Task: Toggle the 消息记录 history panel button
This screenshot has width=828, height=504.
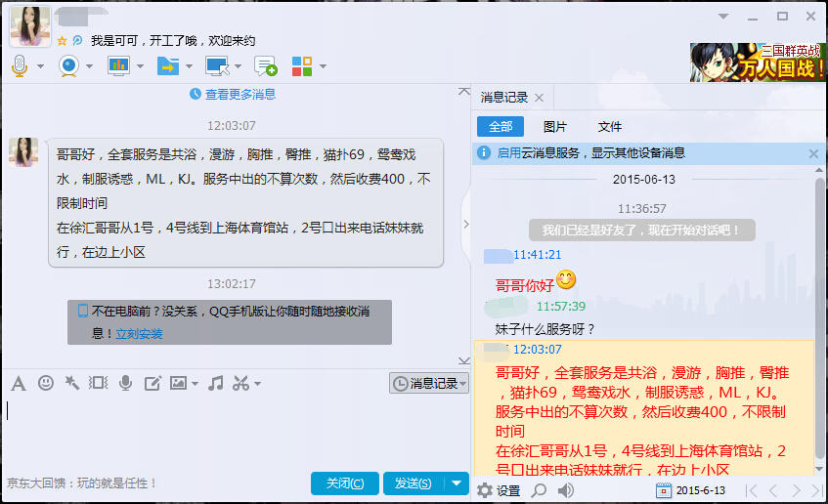Action: coord(428,384)
